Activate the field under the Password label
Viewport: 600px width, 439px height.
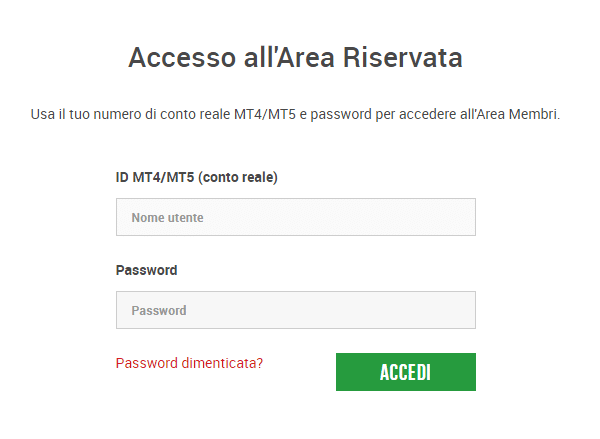tap(295, 310)
